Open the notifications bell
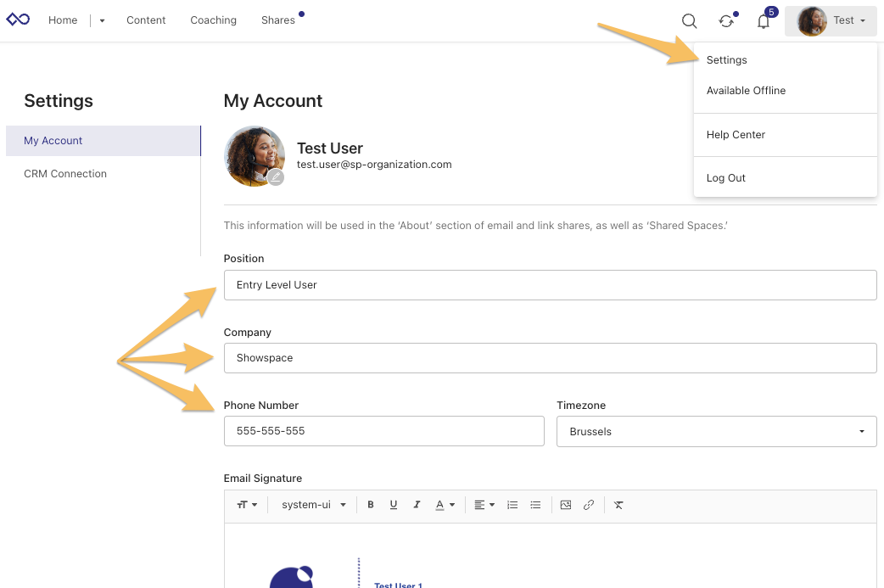884x588 pixels. point(762,21)
